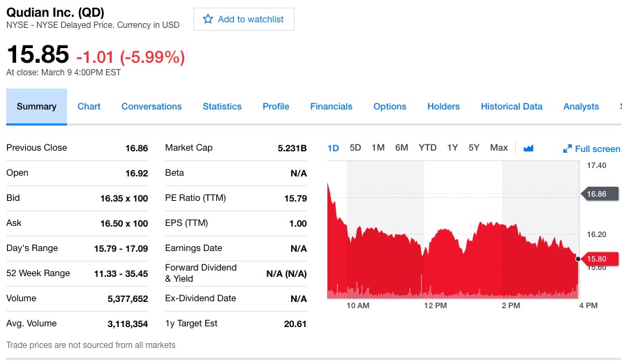This screenshot has width=622, height=364.
Task: Switch chart type with the area chart icon
Action: tap(528, 148)
